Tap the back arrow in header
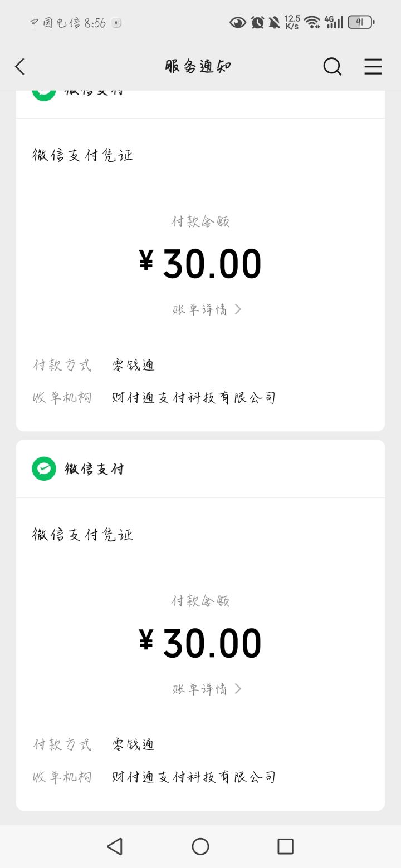This screenshot has width=401, height=868. [20, 67]
